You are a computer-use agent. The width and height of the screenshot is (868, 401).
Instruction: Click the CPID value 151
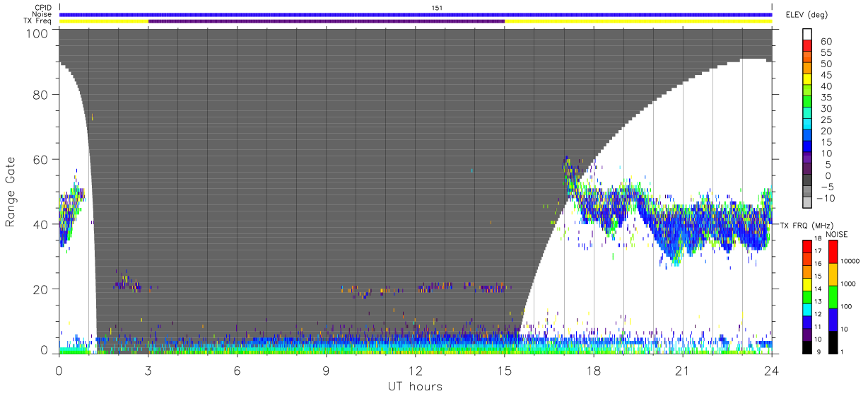[438, 7]
